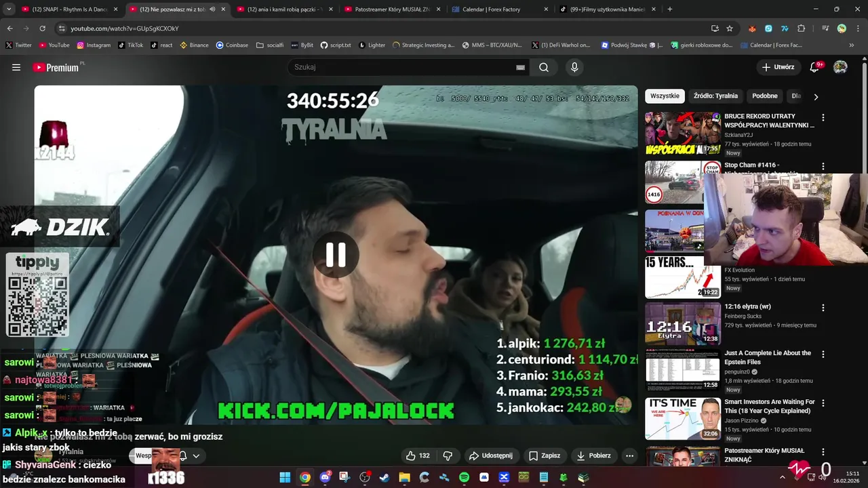Show hidden system tray icons
This screenshot has width=868, height=488.
pos(782,477)
